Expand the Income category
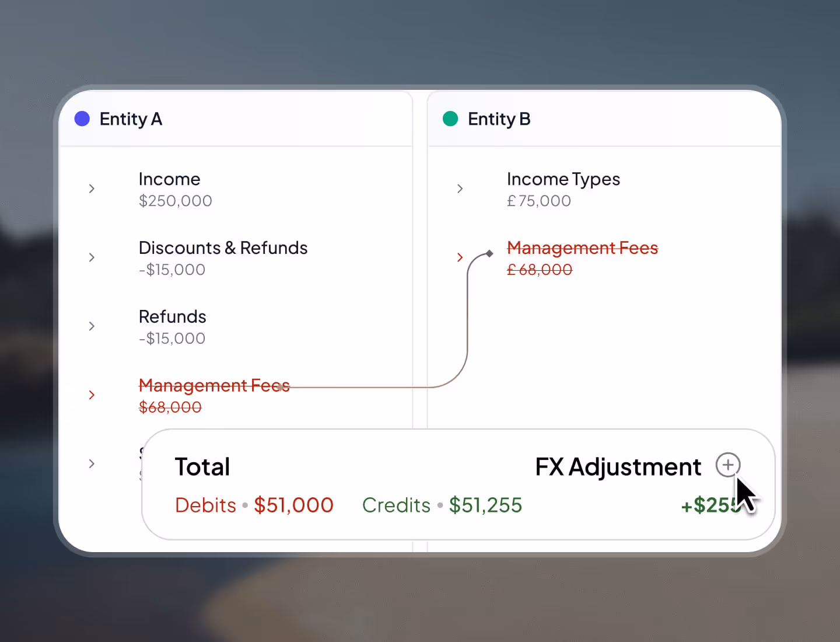Screen dimensions: 840x642 coord(92,189)
